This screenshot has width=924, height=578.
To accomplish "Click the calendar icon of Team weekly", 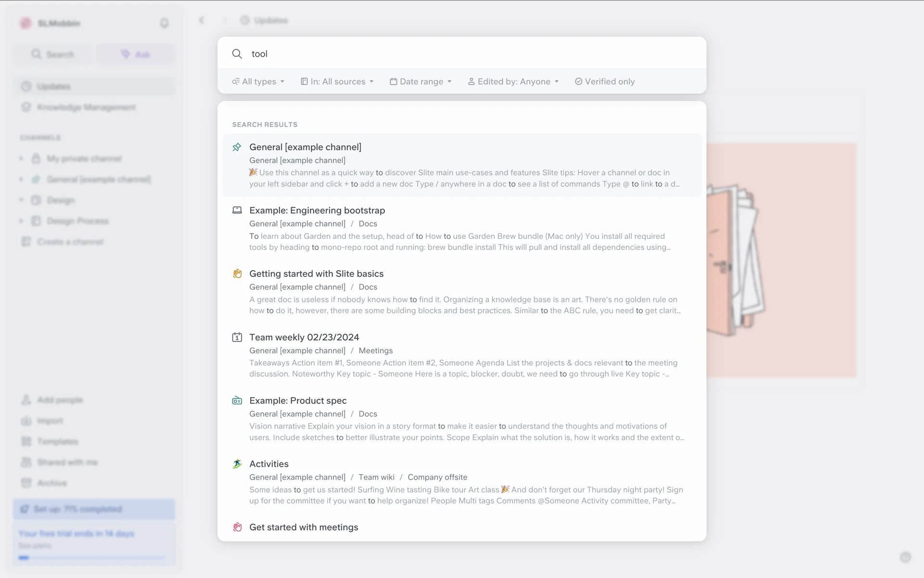I will tap(237, 337).
